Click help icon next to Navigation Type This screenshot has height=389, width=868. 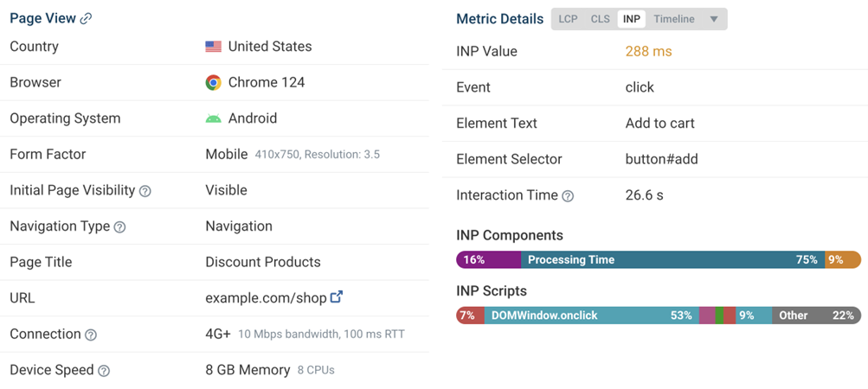119,227
